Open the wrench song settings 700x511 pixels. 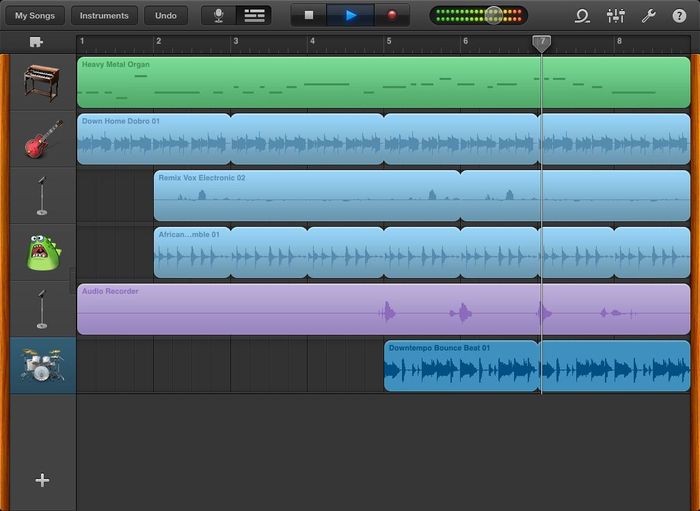648,16
